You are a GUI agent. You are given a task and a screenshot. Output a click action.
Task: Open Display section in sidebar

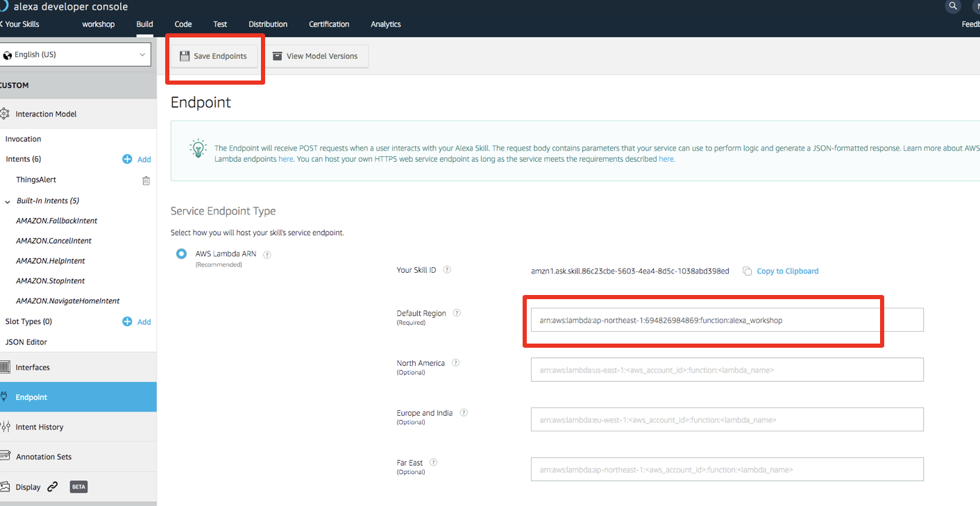tap(76, 487)
